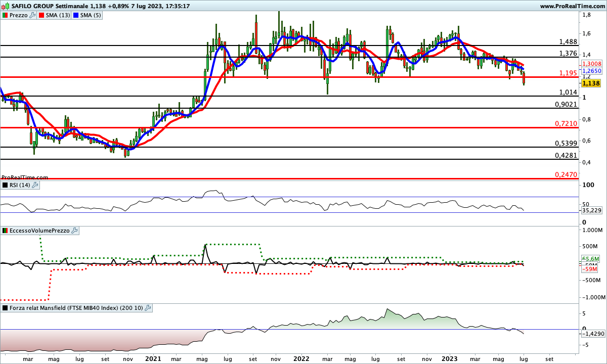Click the 1,3008 SMA price tag
The width and height of the screenshot is (607, 364).
pos(591,64)
